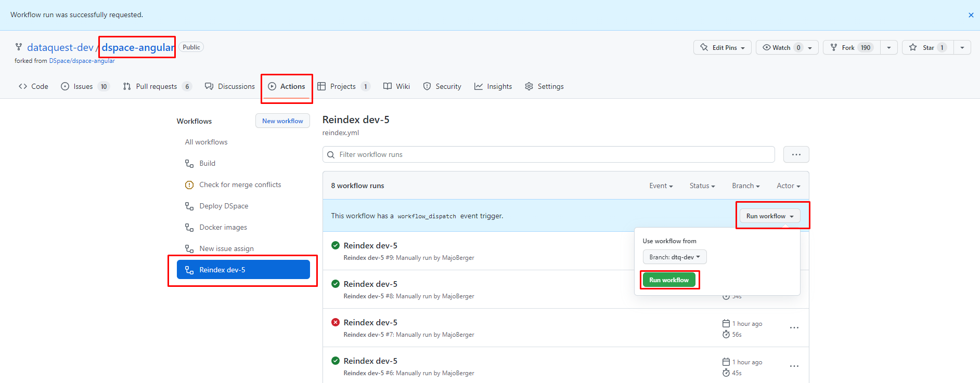Click the failed status icon of run #7
Viewport: 980px width, 383px height.
click(336, 322)
